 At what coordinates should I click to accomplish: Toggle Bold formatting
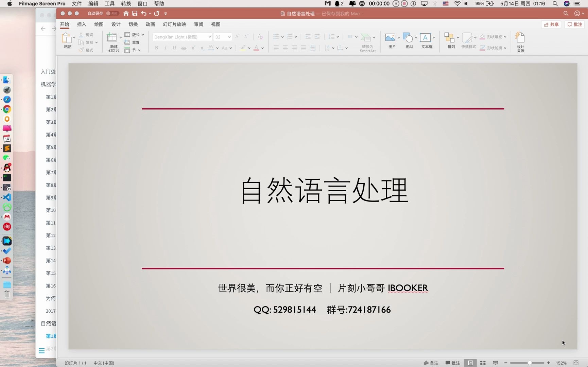click(x=156, y=48)
